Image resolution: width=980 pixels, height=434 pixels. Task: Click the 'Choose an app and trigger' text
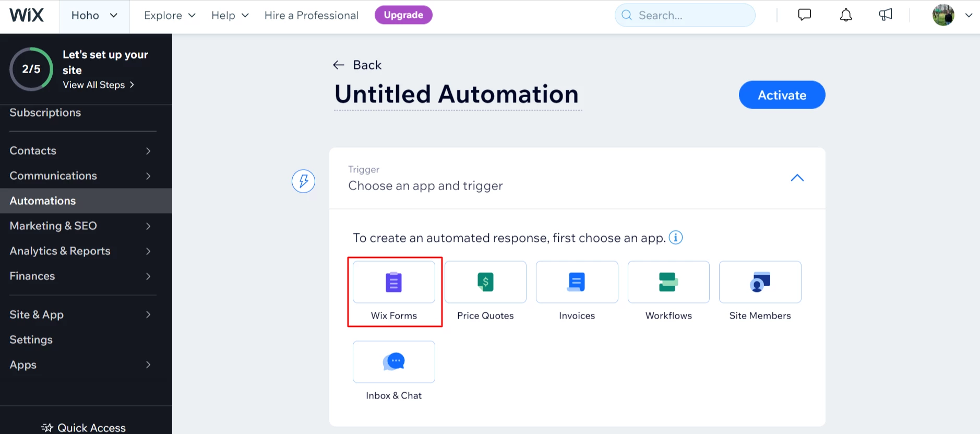pos(425,186)
